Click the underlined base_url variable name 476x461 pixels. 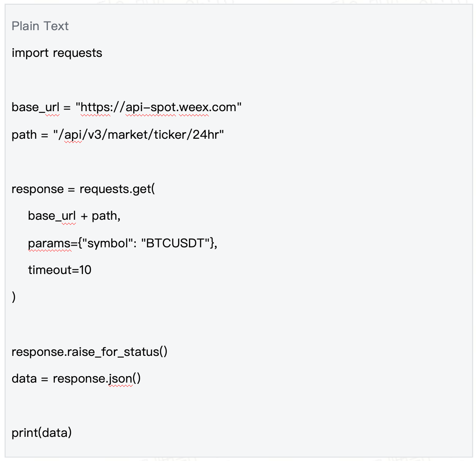tap(35, 107)
